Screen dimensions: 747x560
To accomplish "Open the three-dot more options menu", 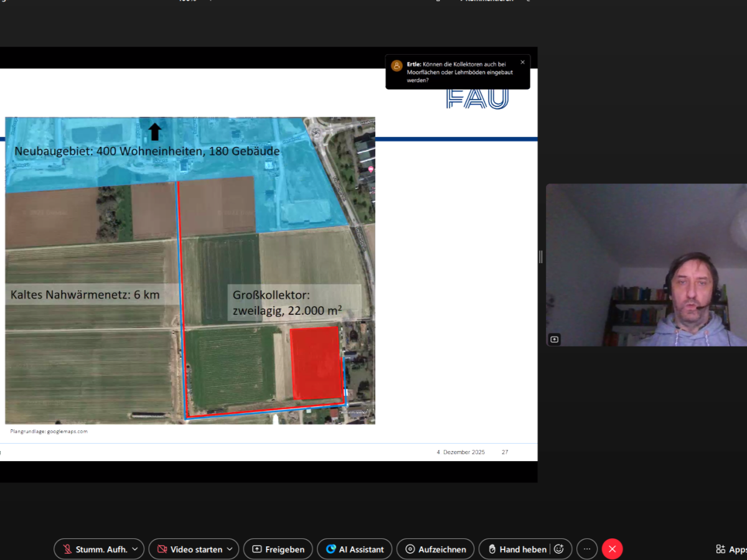I will click(x=587, y=549).
